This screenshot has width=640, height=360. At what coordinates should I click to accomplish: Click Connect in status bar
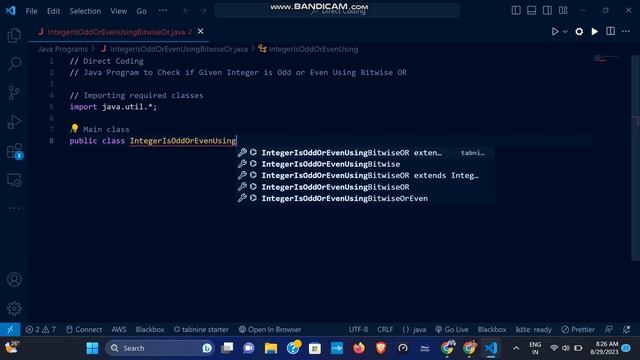pos(84,329)
